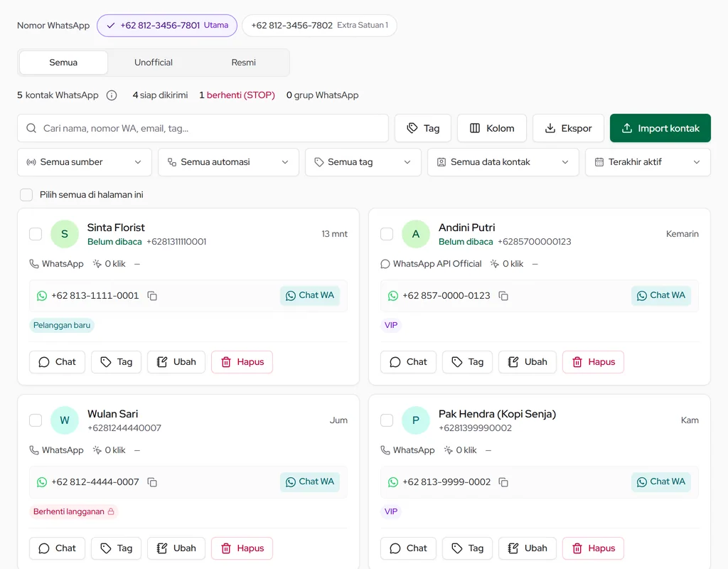Screen dimensions: 728x569
Task: Open the Semua data kontak dropdown
Action: 503,162
